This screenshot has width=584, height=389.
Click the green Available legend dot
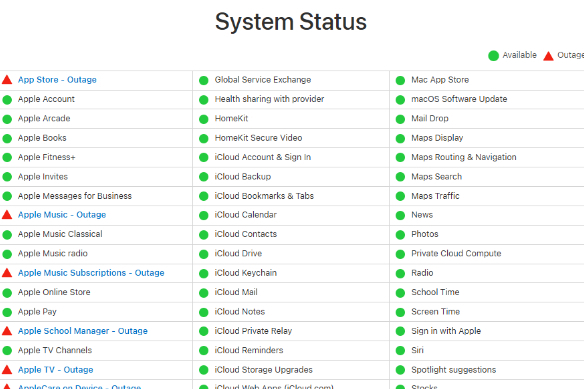[493, 56]
